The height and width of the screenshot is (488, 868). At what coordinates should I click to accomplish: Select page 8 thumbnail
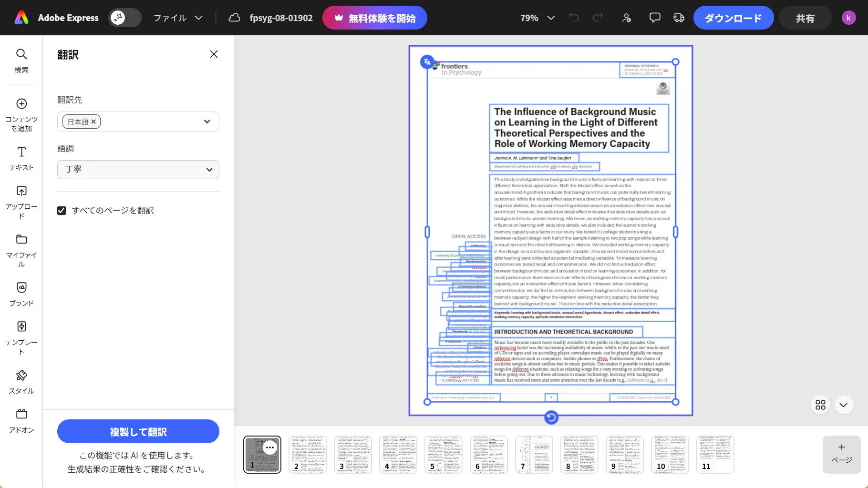click(579, 455)
